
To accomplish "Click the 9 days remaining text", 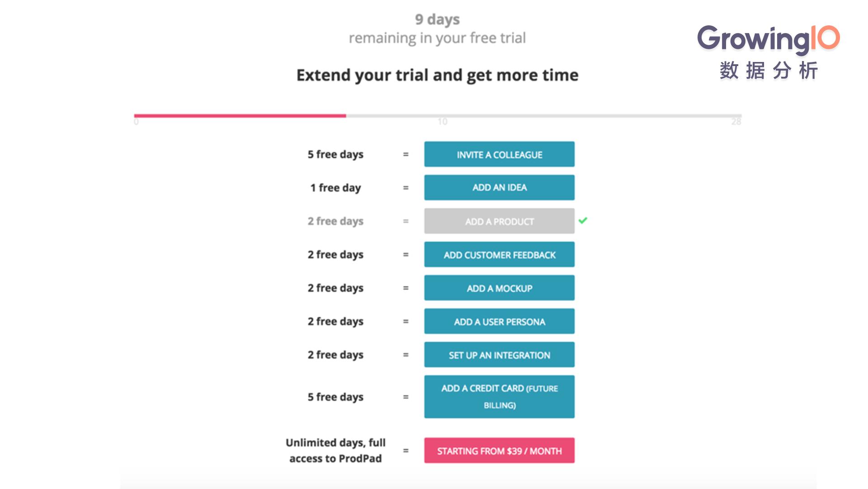I will click(437, 29).
